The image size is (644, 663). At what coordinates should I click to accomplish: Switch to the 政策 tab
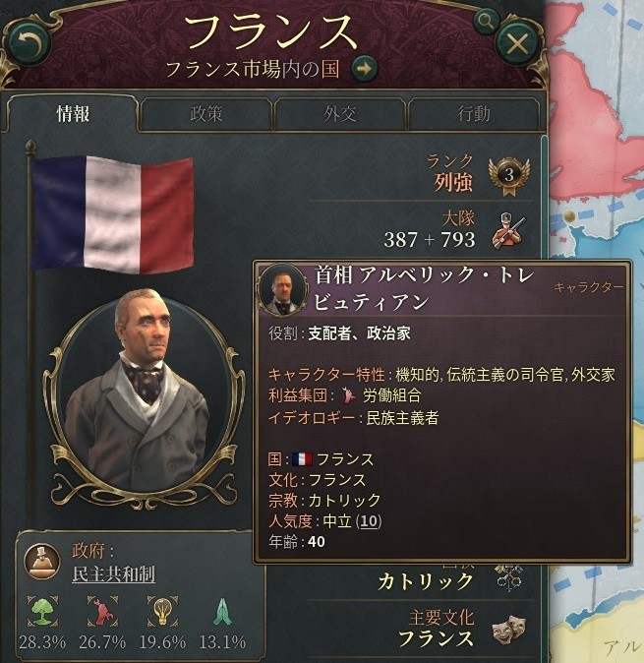[x=205, y=114]
